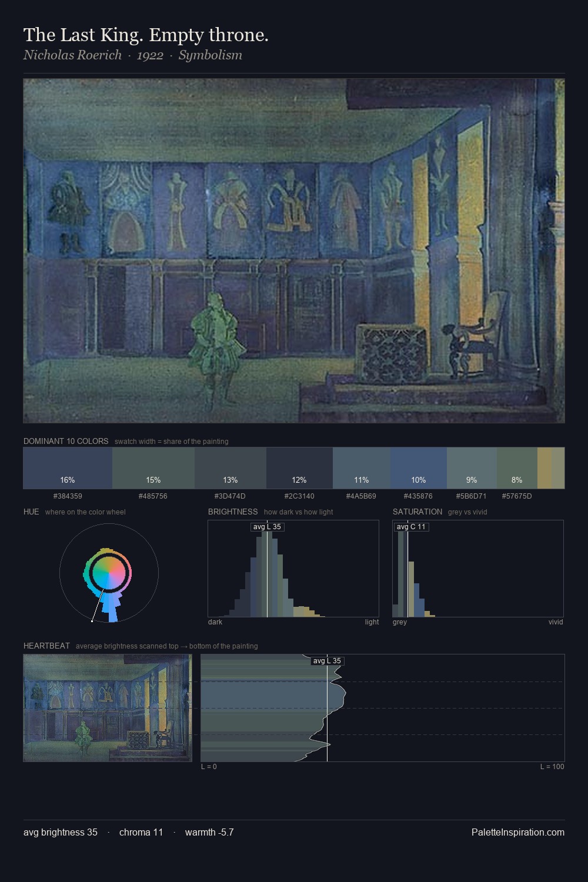
Task: Click the 'HUE' section heading
Action: tap(31, 512)
